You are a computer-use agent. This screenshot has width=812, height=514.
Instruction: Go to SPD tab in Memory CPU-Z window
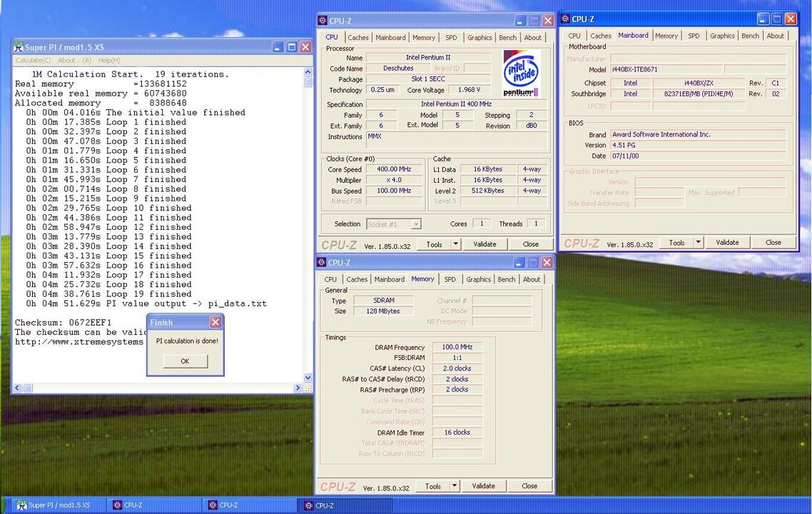tap(450, 280)
